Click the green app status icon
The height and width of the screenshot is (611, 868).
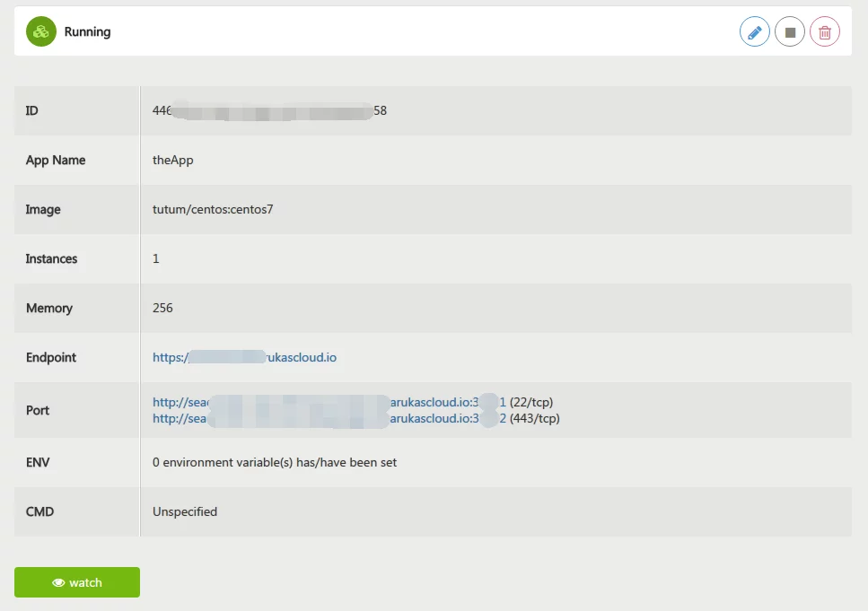pos(41,31)
